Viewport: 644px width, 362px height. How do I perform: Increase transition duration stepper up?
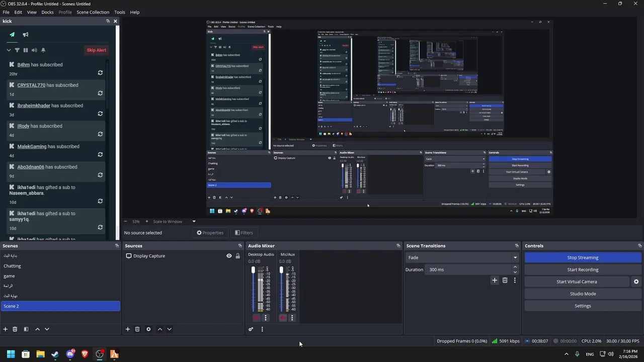(515, 267)
